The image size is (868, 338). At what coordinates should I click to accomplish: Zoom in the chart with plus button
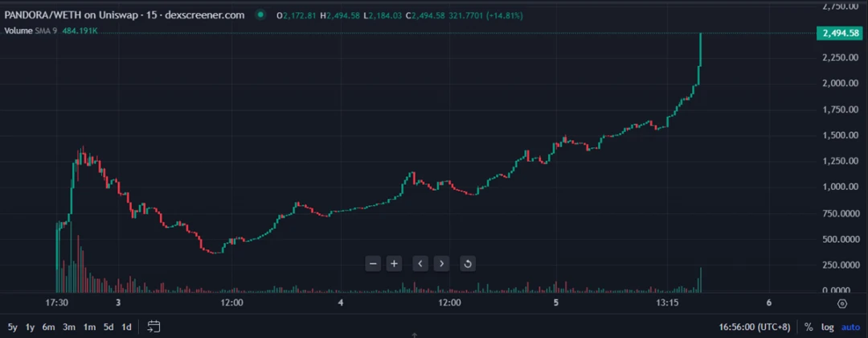[394, 263]
